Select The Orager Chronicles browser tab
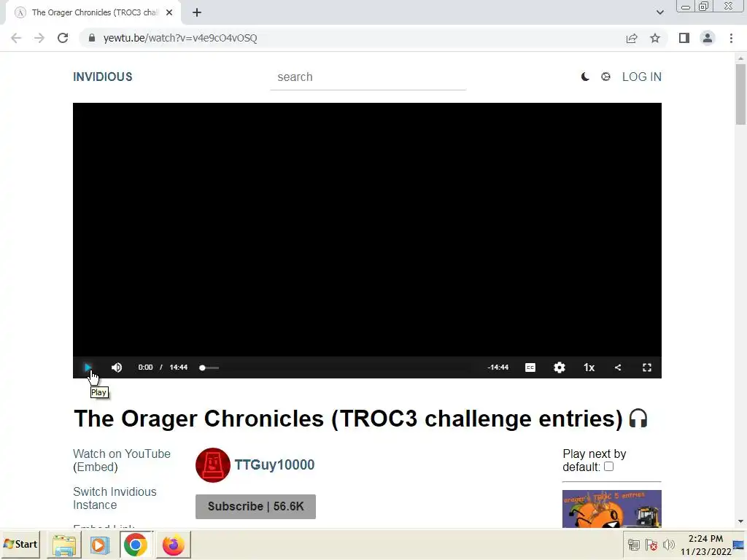The image size is (747, 560). click(x=93, y=12)
